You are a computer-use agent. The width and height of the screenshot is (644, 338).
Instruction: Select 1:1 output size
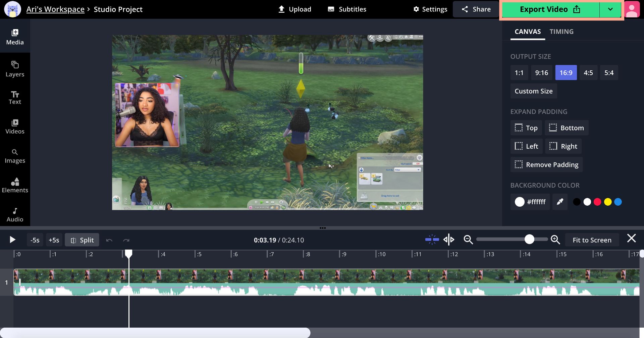[x=519, y=73]
